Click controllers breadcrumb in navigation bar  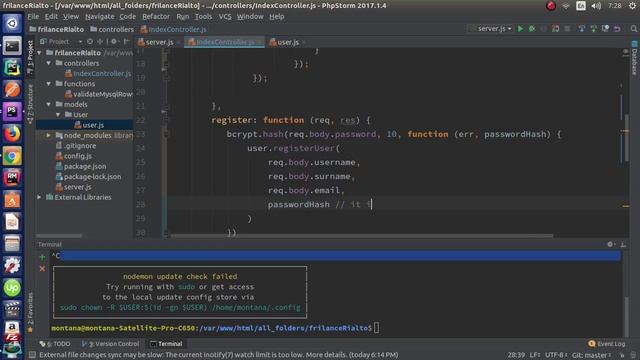pos(112,29)
